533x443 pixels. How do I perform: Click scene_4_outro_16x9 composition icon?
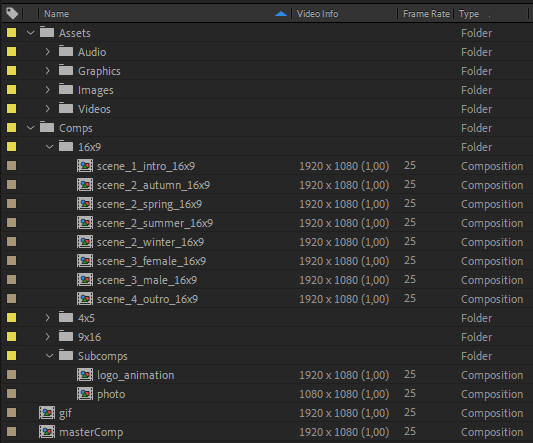pyautogui.click(x=85, y=299)
